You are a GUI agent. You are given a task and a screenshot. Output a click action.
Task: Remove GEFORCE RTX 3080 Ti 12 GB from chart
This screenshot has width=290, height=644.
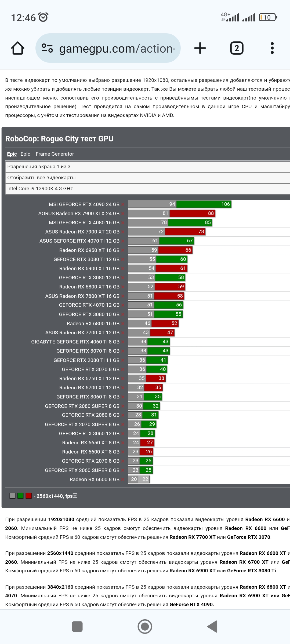pyautogui.click(x=123, y=259)
